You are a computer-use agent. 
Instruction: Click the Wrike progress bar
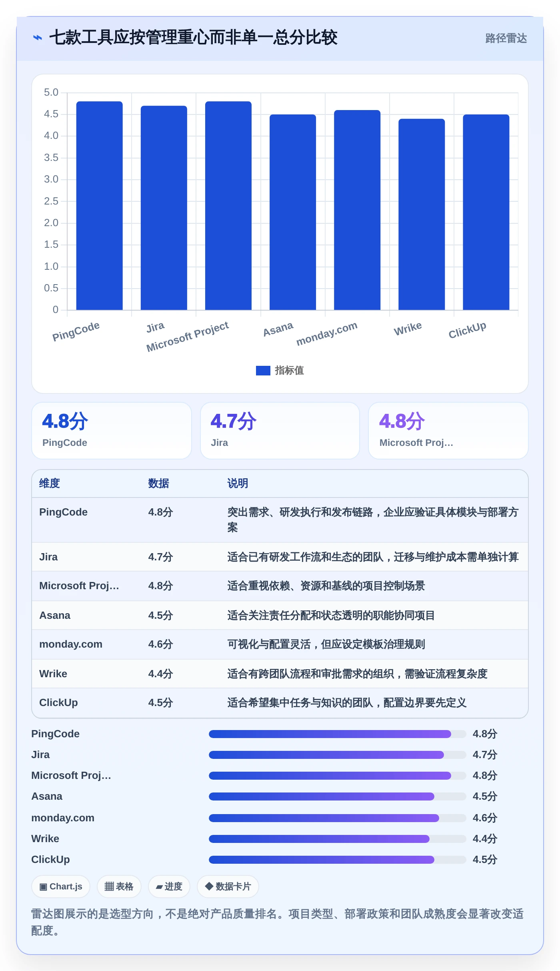coord(338,839)
